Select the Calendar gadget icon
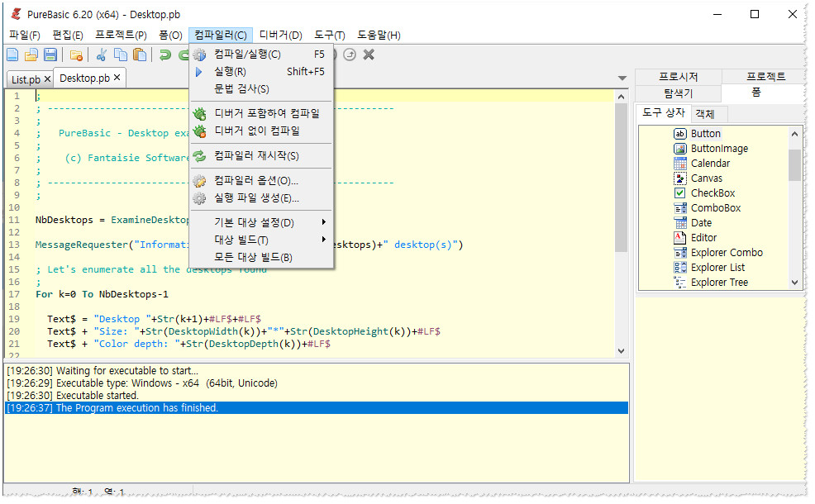Viewport: 815px width, 504px height. tap(680, 163)
